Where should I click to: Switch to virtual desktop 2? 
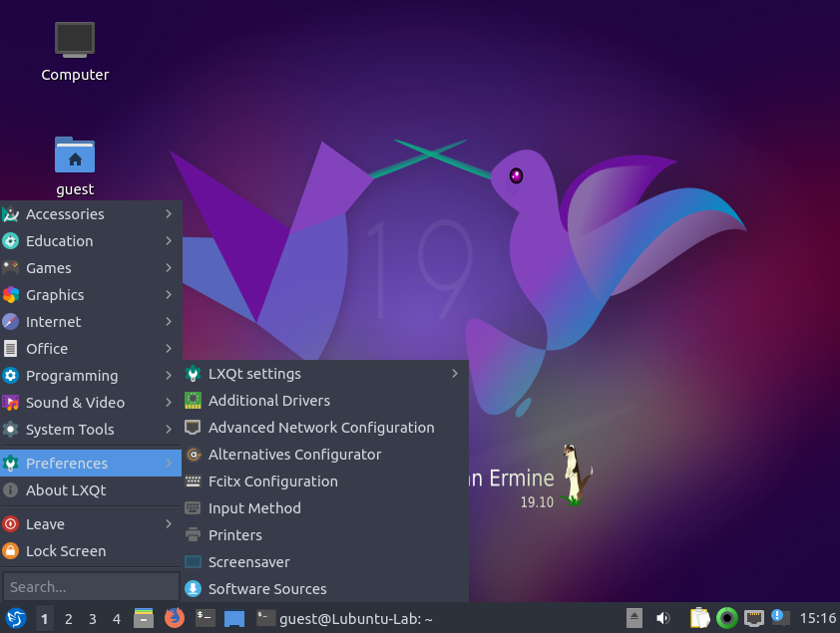[69, 619]
